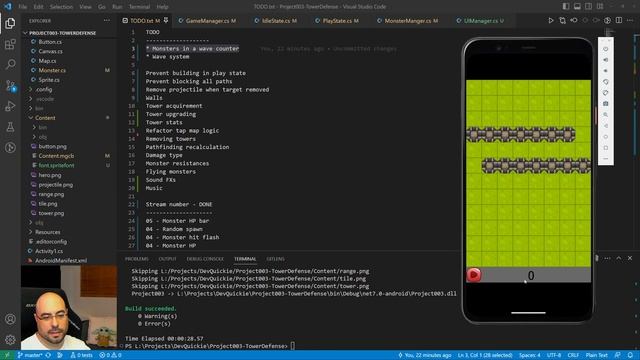Collapse the PROJECT003-TOWERDEFENSE root folder

pyautogui.click(x=69, y=33)
